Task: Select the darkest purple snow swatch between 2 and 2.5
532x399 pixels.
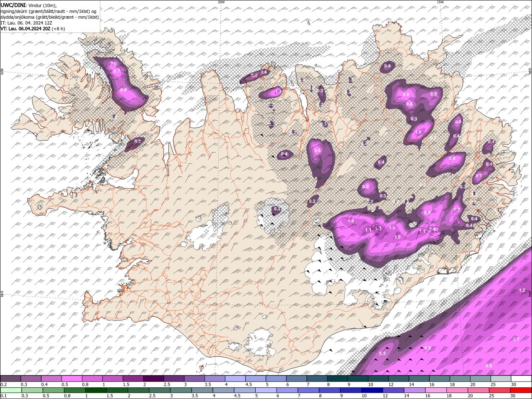Action: coord(153,379)
